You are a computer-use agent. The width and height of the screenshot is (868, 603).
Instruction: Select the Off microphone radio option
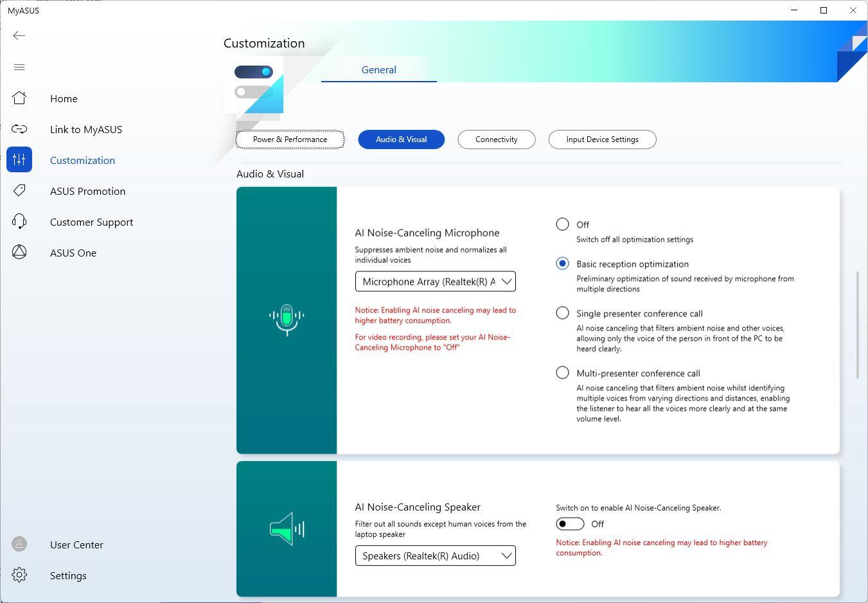tap(562, 224)
